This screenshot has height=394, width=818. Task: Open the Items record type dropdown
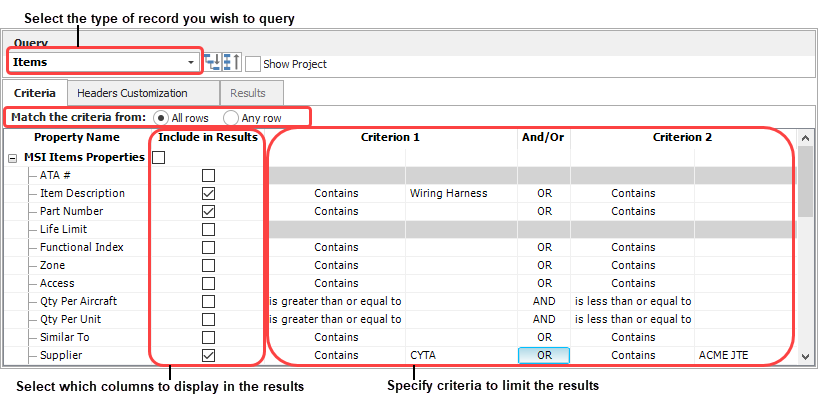[103, 62]
